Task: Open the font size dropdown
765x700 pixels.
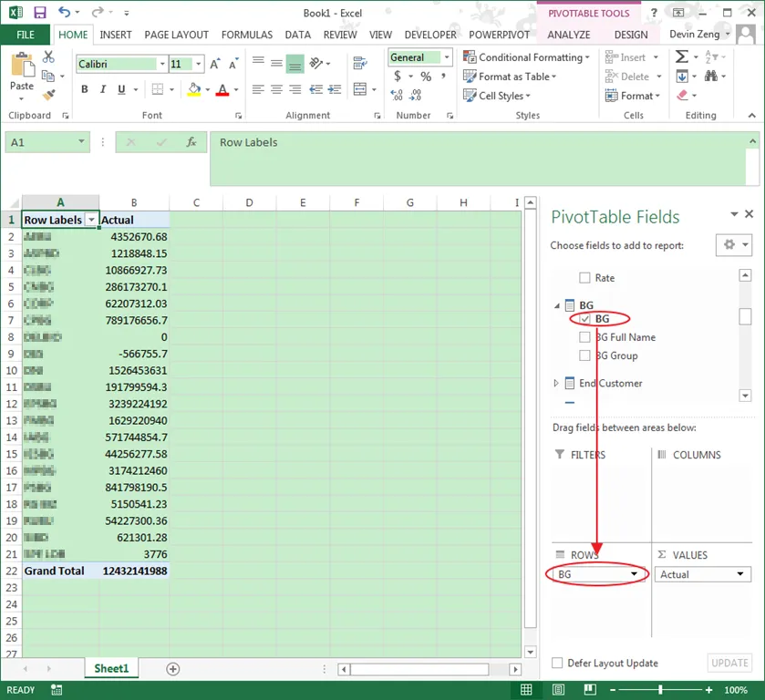Action: click(198, 64)
